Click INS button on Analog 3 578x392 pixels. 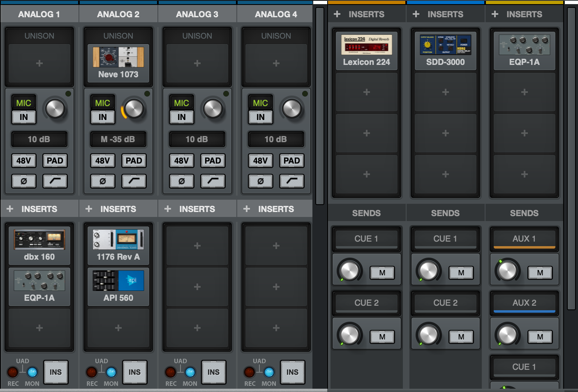tap(214, 372)
